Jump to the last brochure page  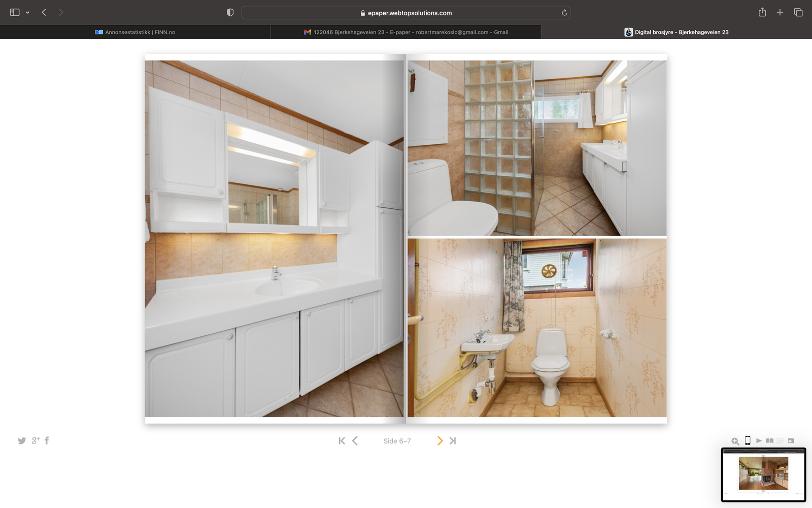click(453, 441)
